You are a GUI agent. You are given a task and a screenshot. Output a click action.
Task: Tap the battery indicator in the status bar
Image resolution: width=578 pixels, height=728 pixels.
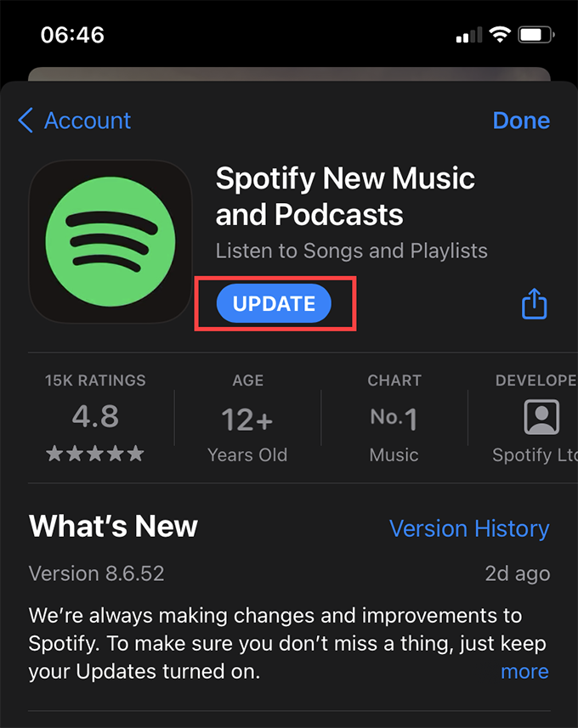pyautogui.click(x=535, y=32)
